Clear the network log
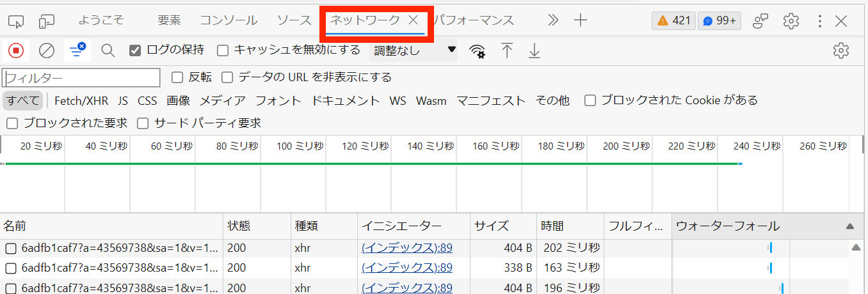This screenshot has width=868, height=294. pyautogui.click(x=47, y=50)
